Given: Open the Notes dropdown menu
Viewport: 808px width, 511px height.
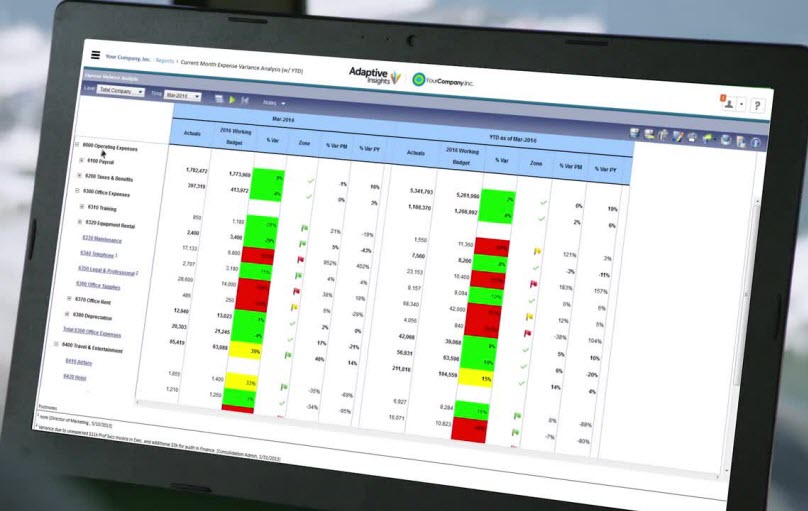Looking at the screenshot, I should click(x=273, y=103).
